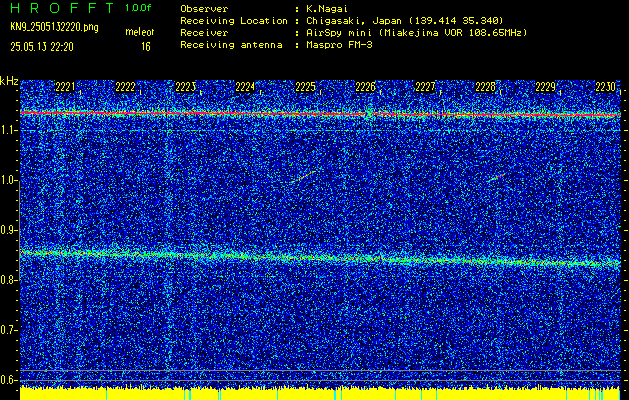Click the Receiver field label
This screenshot has width=629, height=400.
204,33
